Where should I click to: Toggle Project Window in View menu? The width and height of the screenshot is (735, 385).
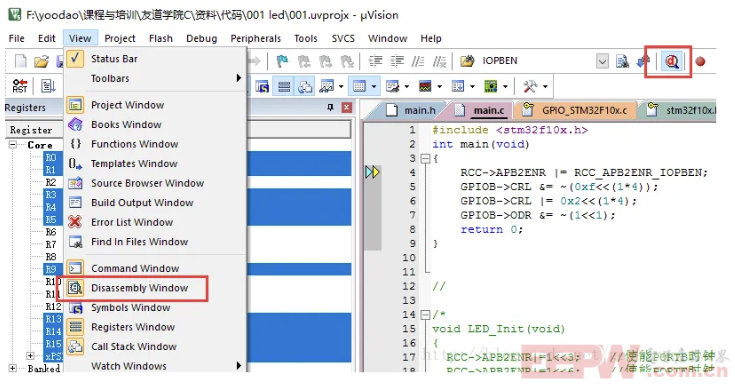pos(155,105)
